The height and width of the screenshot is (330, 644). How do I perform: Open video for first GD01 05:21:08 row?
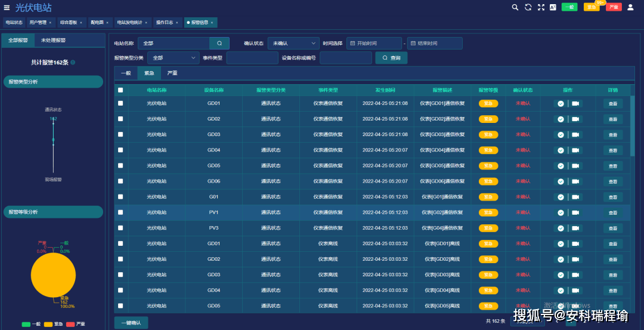click(575, 104)
